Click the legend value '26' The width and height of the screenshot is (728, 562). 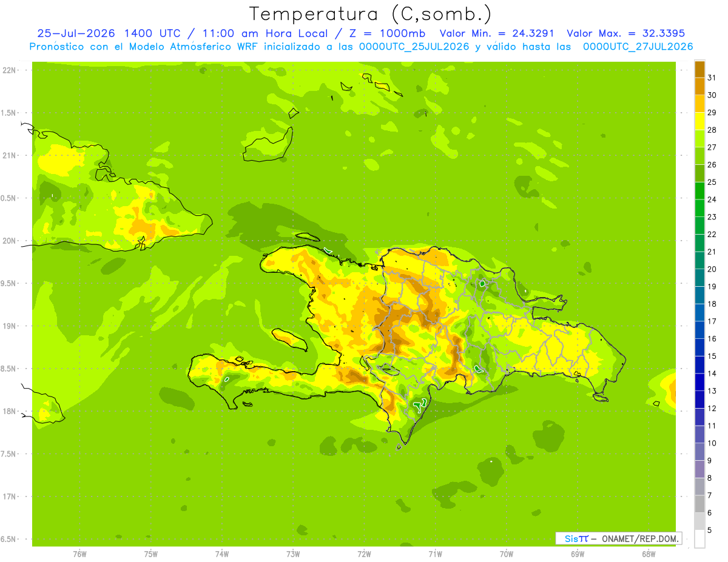click(712, 165)
